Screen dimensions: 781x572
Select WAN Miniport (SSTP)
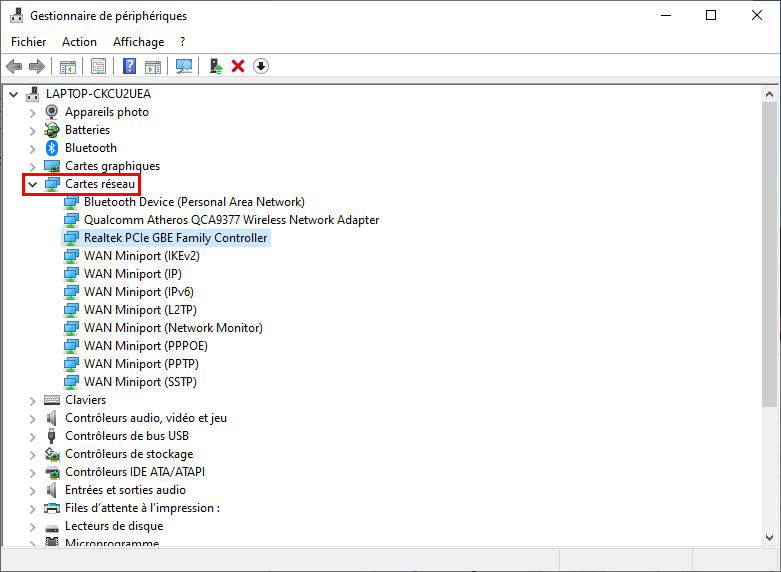coord(140,382)
